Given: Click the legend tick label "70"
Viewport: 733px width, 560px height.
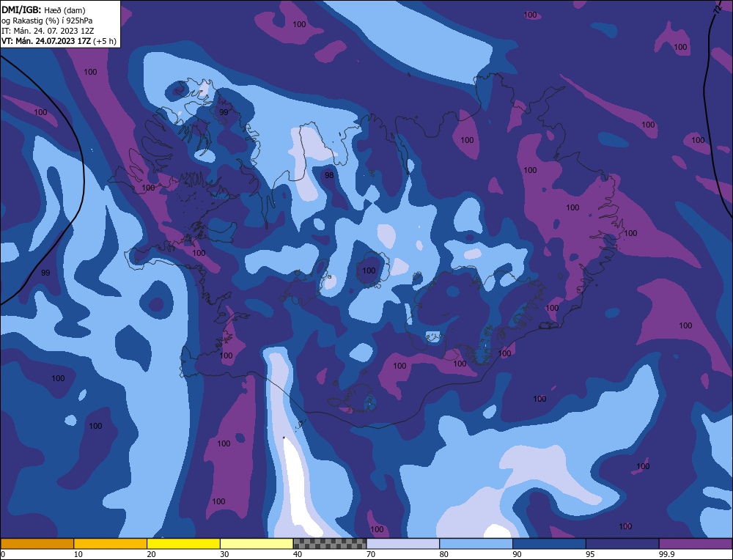Looking at the screenshot, I should pyautogui.click(x=371, y=554).
